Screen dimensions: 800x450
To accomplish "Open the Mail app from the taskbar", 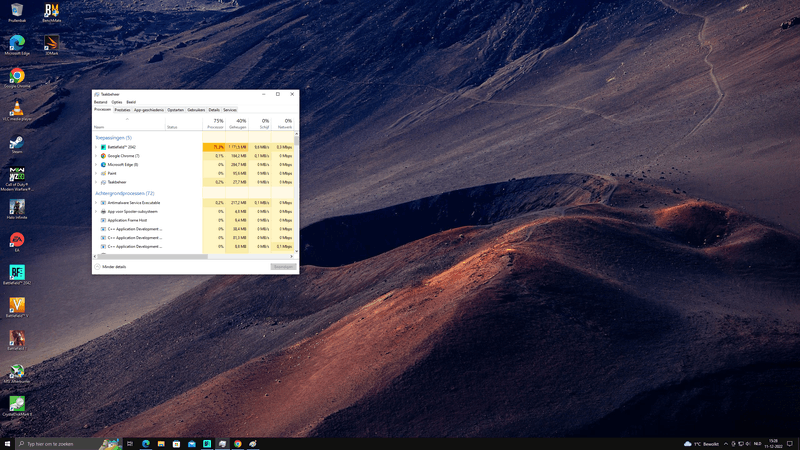I will 191,444.
